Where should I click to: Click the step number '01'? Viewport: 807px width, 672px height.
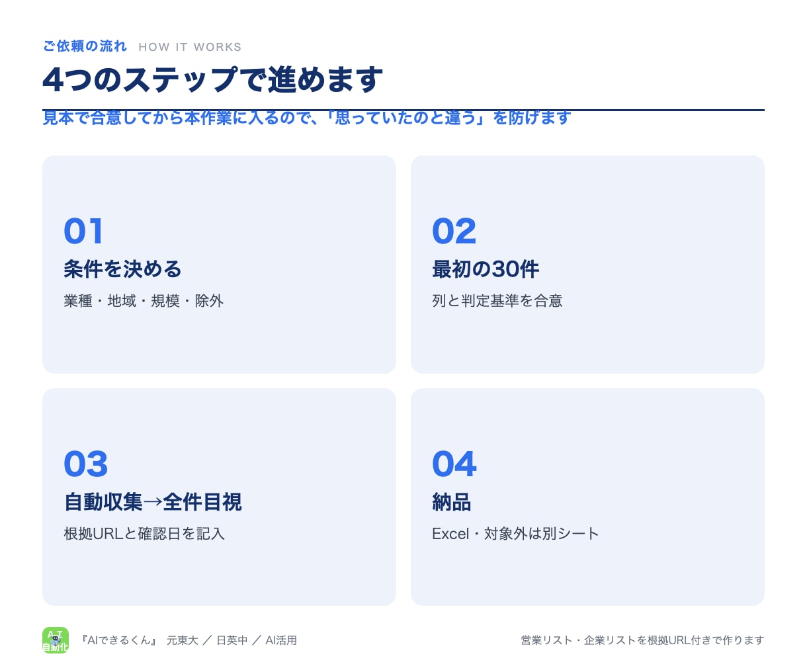click(x=83, y=231)
